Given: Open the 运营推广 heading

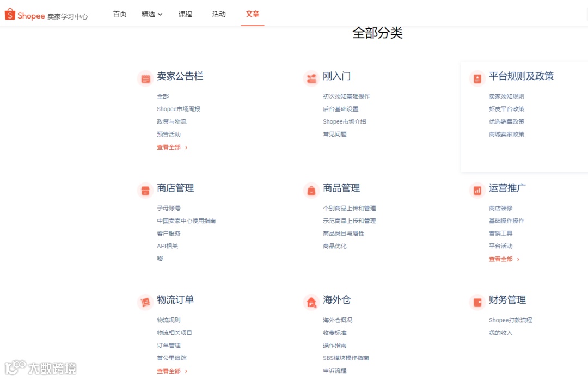Looking at the screenshot, I should pos(507,188).
